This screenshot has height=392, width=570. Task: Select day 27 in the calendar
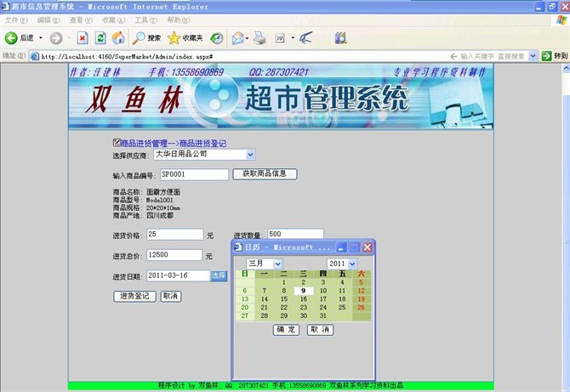coord(245,315)
